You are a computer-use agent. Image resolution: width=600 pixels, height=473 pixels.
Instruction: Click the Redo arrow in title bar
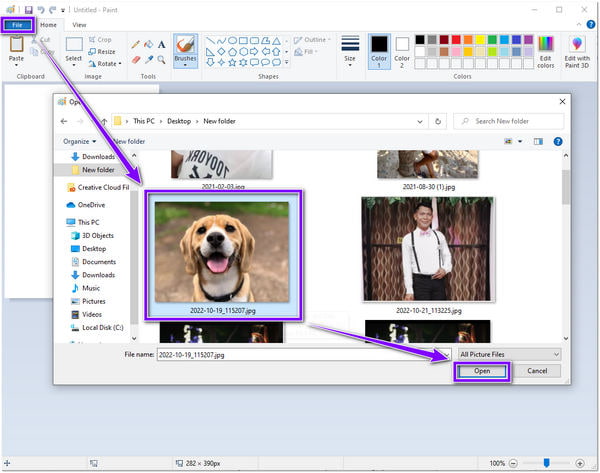(x=52, y=10)
